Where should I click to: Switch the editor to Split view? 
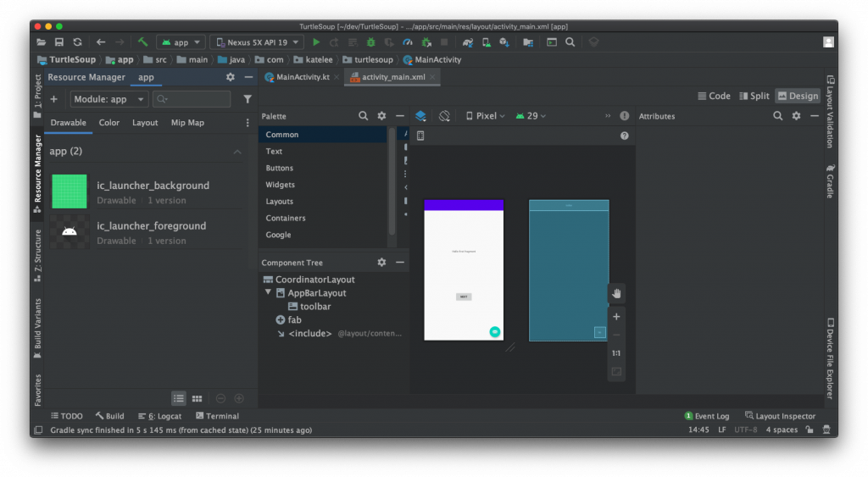(x=754, y=96)
